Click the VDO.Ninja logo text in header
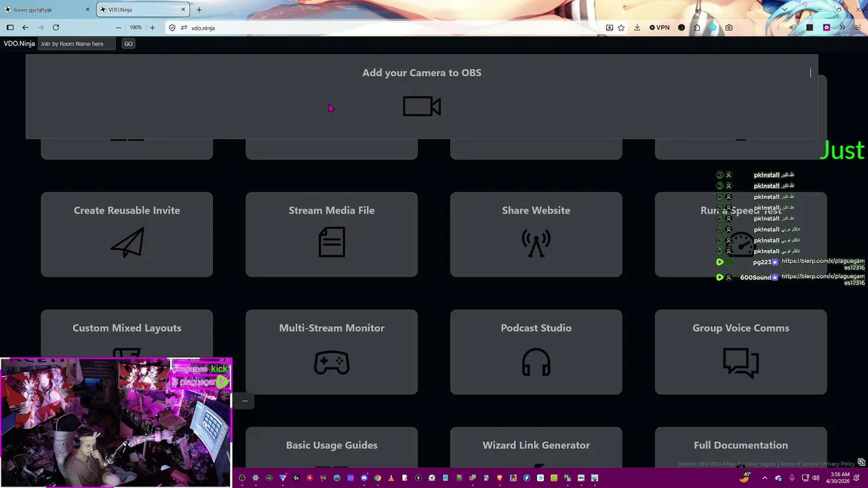The width and height of the screenshot is (868, 488). 19,43
